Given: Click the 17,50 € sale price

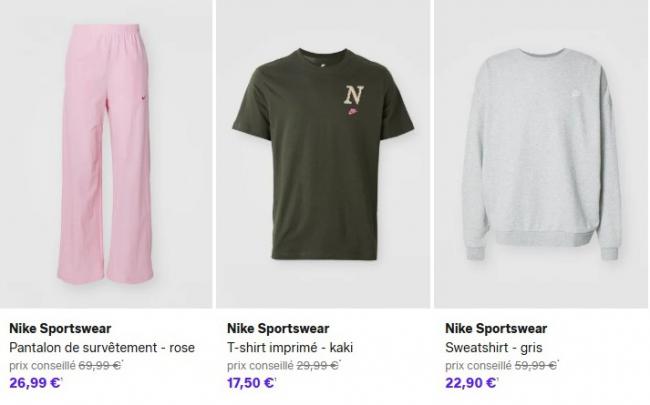Looking at the screenshot, I should (x=252, y=382).
